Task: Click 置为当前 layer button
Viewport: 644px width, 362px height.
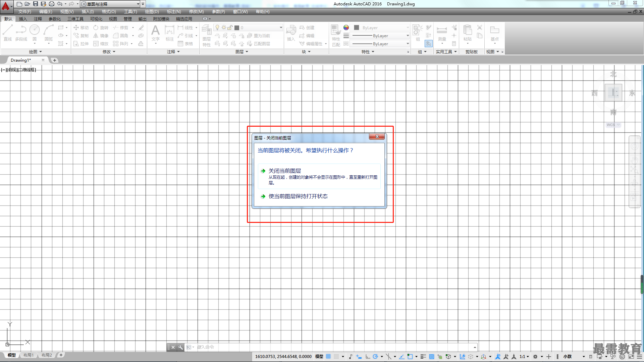Action: tap(259, 36)
